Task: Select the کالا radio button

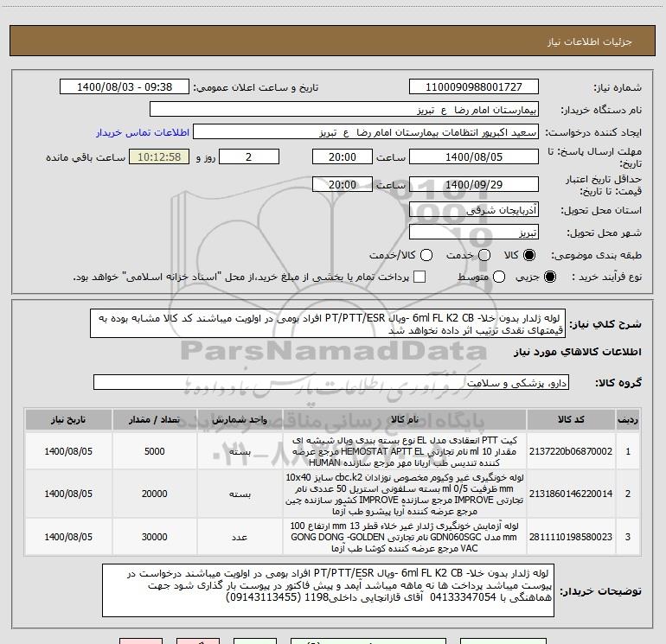Action: click(529, 255)
